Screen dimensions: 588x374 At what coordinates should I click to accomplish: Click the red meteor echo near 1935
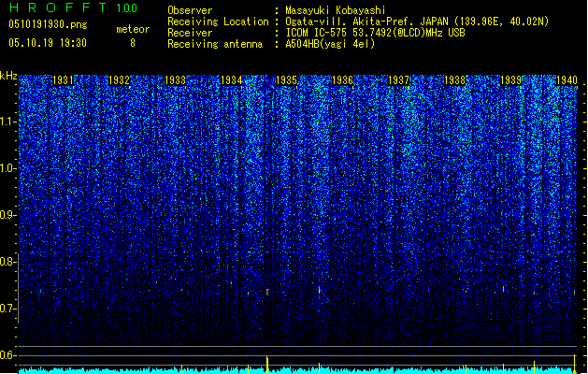click(x=267, y=292)
